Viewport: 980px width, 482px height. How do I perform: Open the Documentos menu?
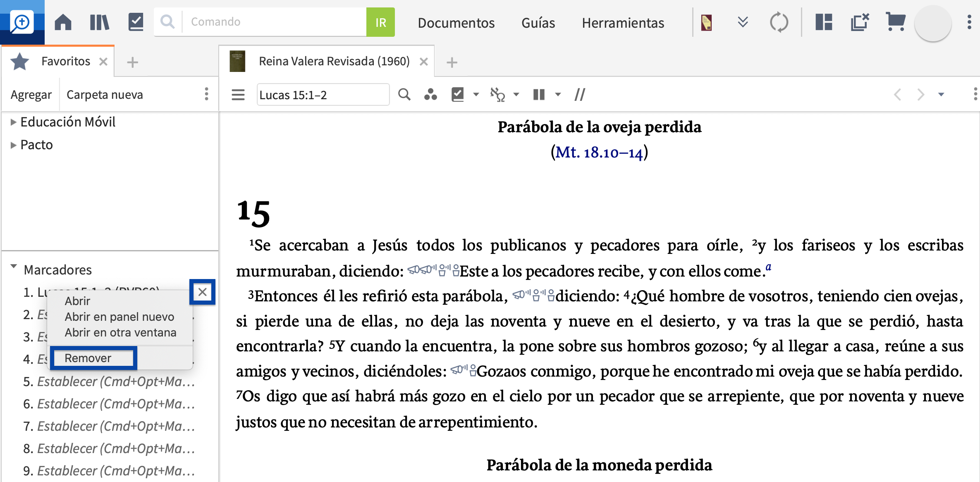click(456, 23)
